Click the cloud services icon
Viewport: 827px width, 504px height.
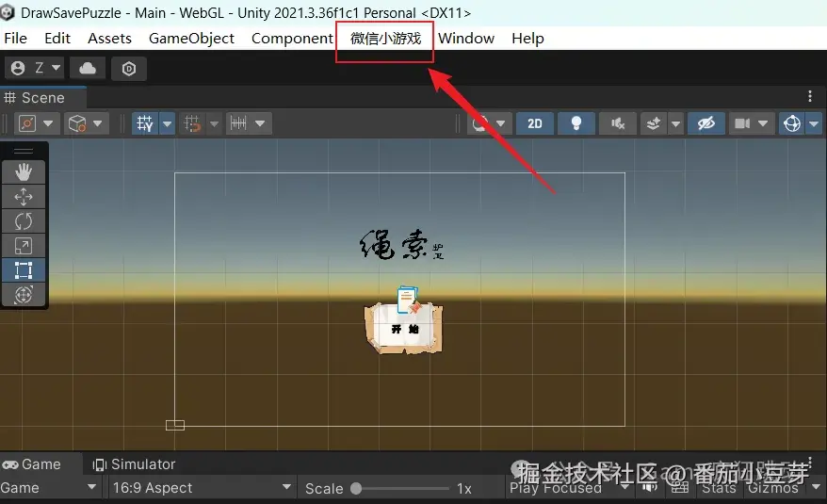click(88, 68)
